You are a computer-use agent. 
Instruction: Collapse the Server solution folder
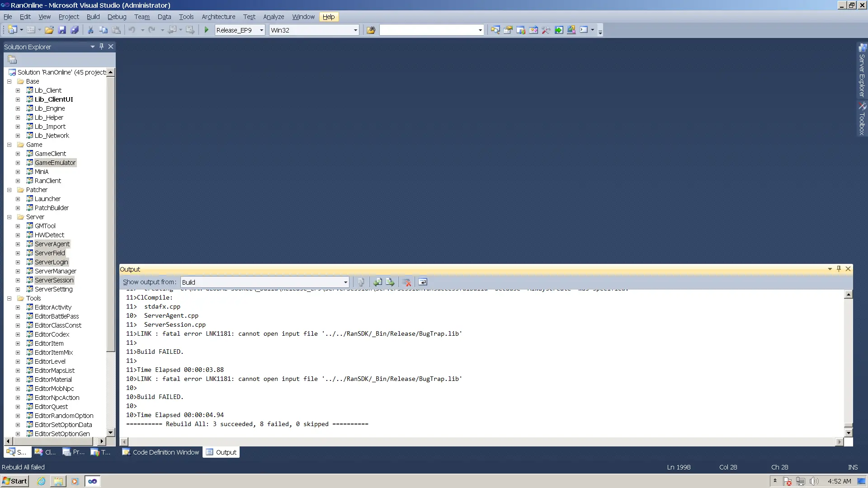[9, 217]
